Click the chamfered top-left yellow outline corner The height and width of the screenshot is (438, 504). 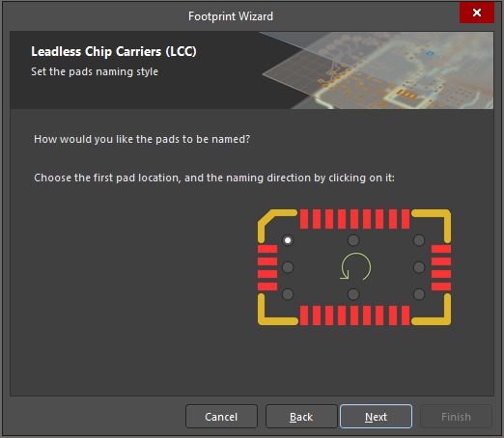(x=273, y=223)
